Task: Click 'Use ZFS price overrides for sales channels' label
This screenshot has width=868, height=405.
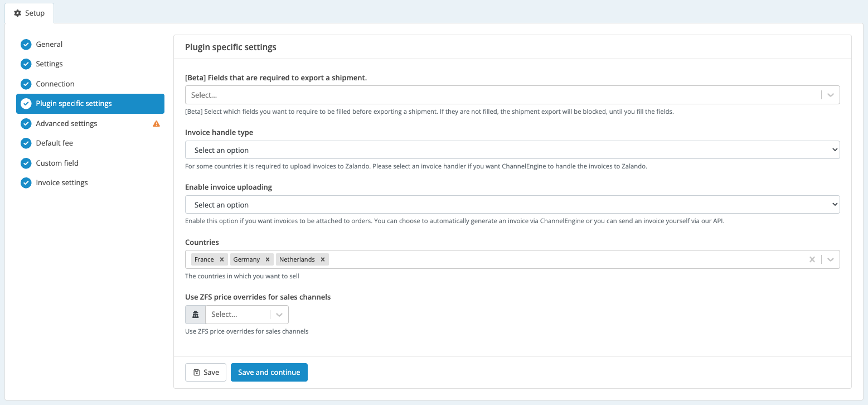Action: point(258,297)
